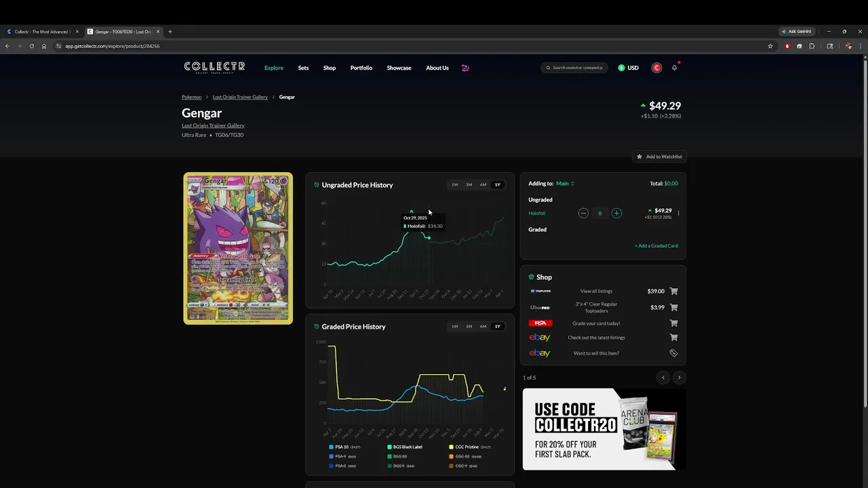
Task: Open the USD currency selector
Action: pyautogui.click(x=628, y=68)
